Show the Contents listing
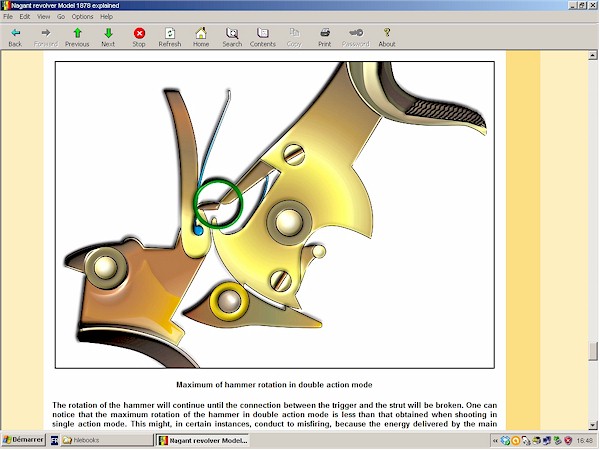 pyautogui.click(x=263, y=38)
